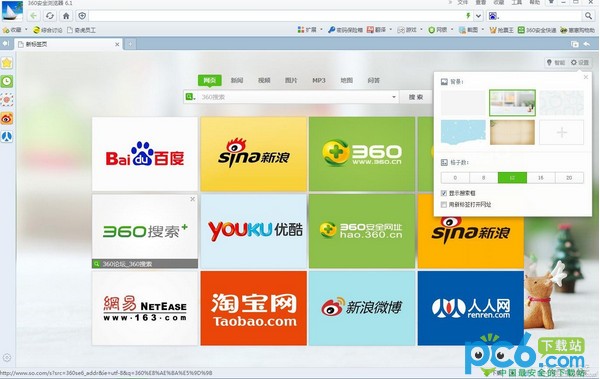Open the history clock sidebar icon
Image resolution: width=600 pixels, height=379 pixels.
(x=7, y=81)
